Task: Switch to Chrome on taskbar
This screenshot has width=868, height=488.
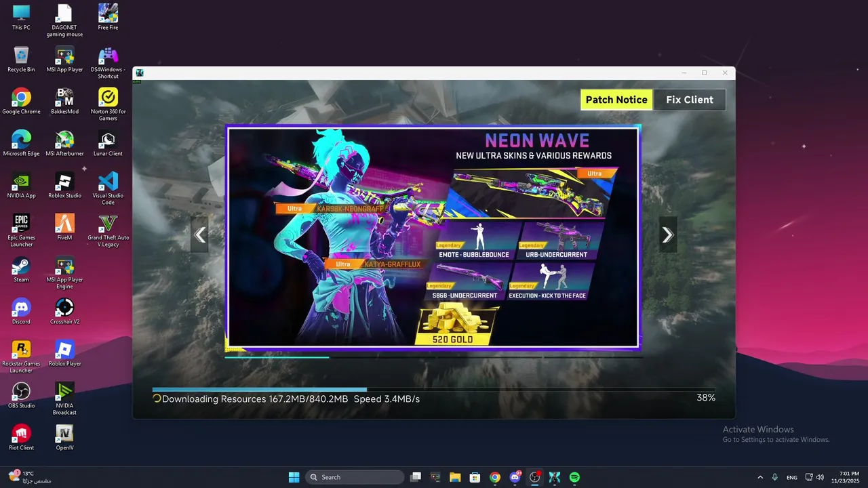Action: coord(495,477)
